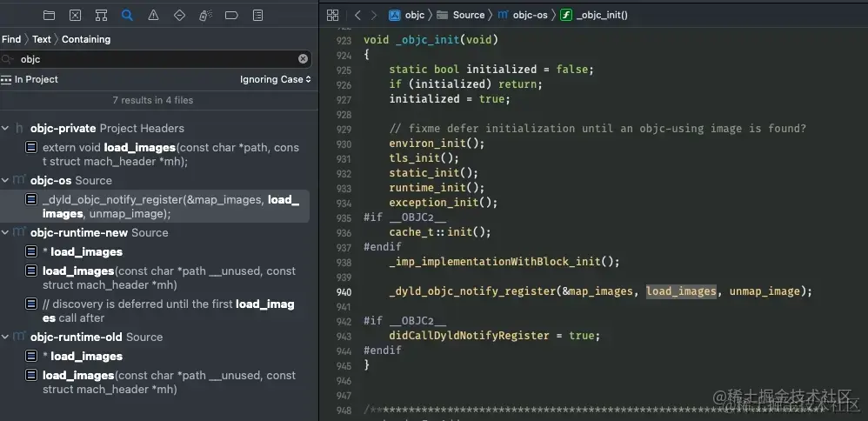The width and height of the screenshot is (868, 421).
Task: Click void _objc_init(void) declaration
Action: [431, 40]
